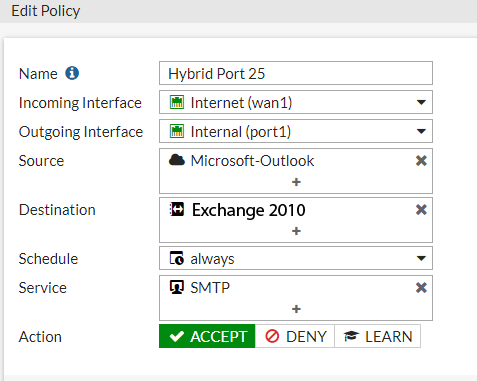Add another Destination entry with plus
The width and height of the screenshot is (477, 381).
pyautogui.click(x=296, y=231)
